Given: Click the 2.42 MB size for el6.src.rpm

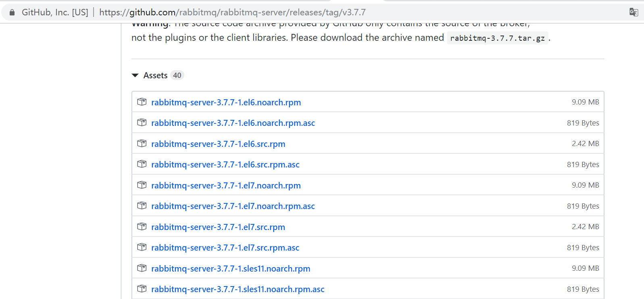Looking at the screenshot, I should pyautogui.click(x=585, y=144).
